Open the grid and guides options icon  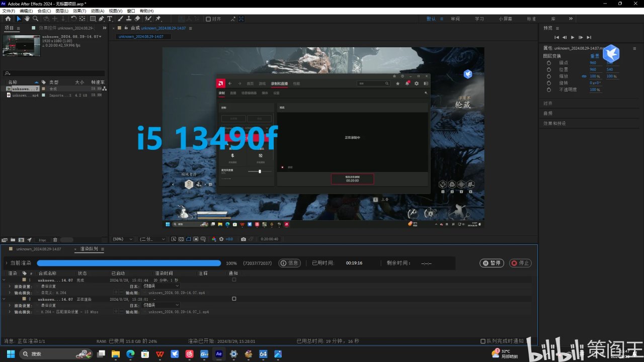point(204,240)
